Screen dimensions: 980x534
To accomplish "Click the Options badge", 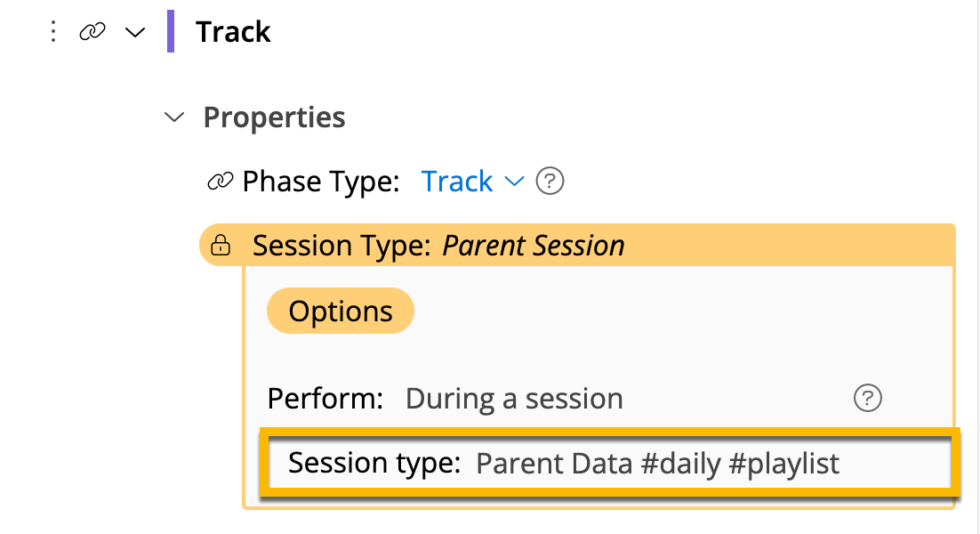I will [x=340, y=311].
